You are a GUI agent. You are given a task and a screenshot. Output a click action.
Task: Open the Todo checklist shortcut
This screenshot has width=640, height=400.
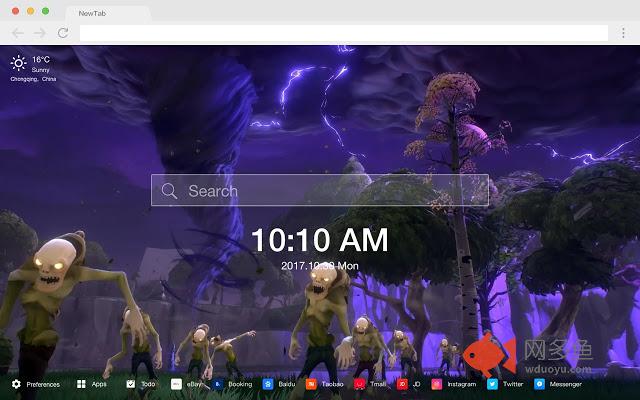[x=131, y=384]
